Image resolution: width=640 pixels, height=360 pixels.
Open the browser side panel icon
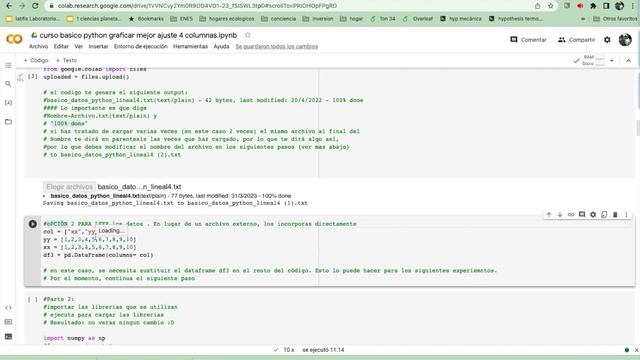tap(606, 6)
